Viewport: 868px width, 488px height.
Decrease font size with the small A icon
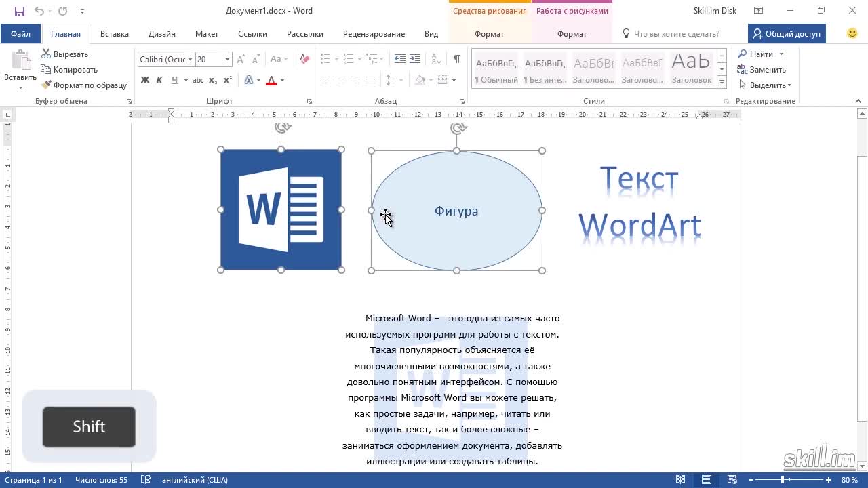[256, 60]
